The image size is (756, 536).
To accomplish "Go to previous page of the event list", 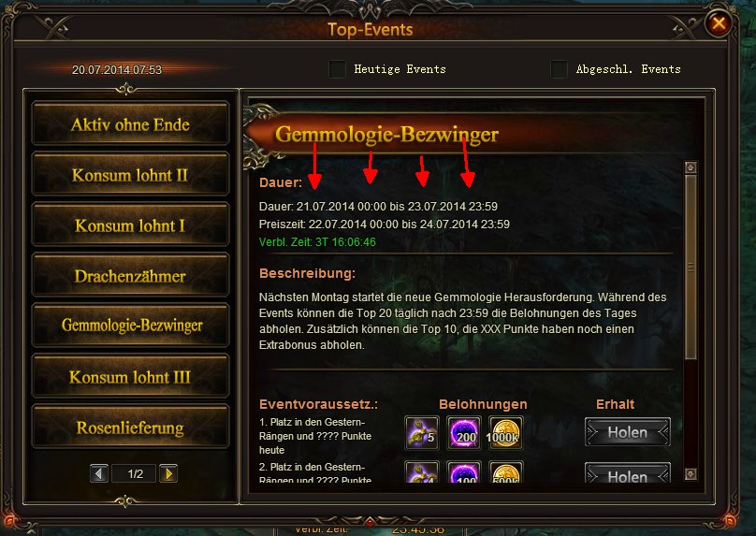I will coord(99,474).
